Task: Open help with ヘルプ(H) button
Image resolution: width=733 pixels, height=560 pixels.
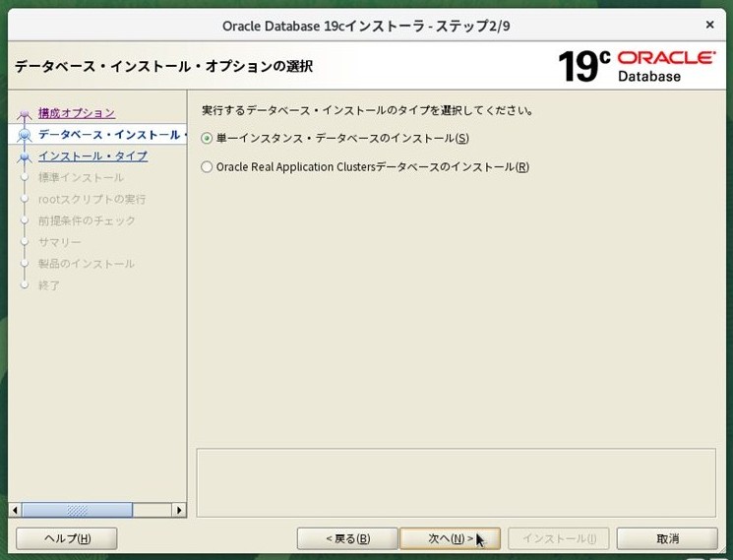Action: (67, 538)
